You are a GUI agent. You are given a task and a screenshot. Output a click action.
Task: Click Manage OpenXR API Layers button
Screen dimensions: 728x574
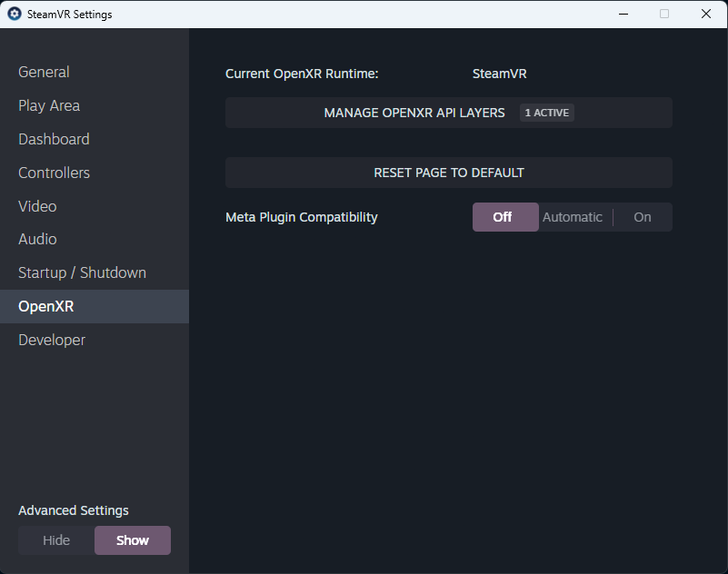(448, 113)
